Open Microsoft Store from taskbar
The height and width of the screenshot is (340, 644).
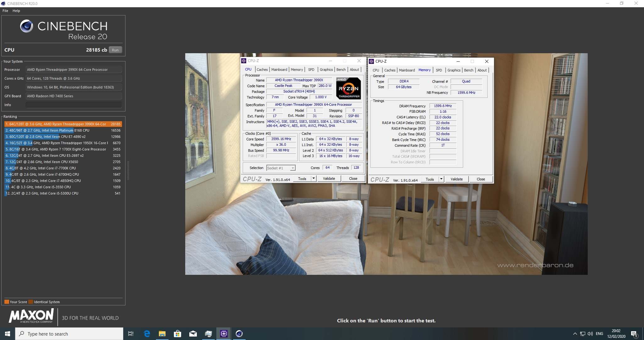[x=177, y=334]
